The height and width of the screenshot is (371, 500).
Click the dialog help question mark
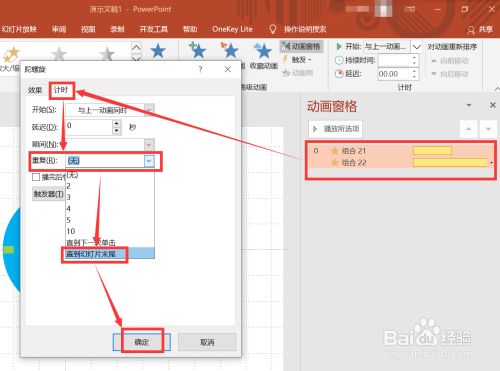click(x=200, y=69)
